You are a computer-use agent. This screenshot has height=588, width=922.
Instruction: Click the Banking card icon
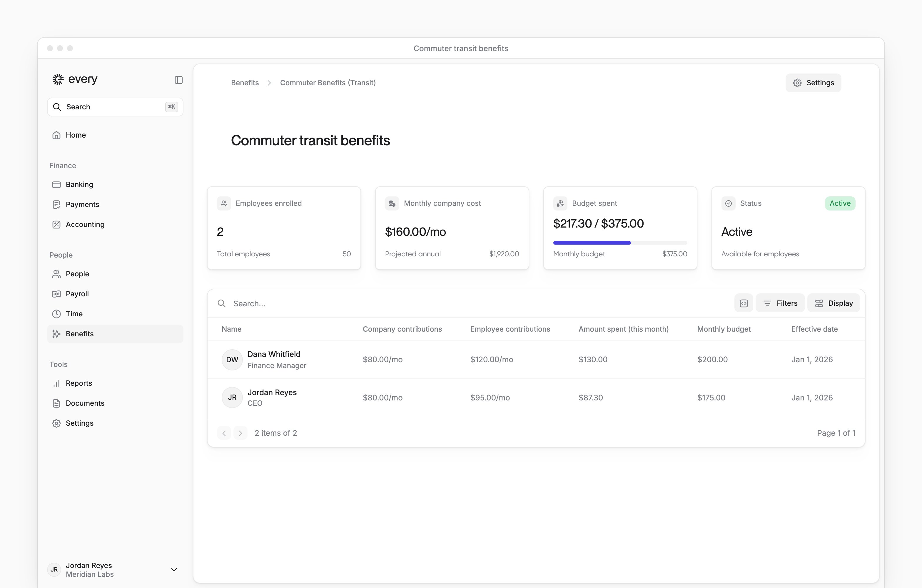pyautogui.click(x=56, y=185)
